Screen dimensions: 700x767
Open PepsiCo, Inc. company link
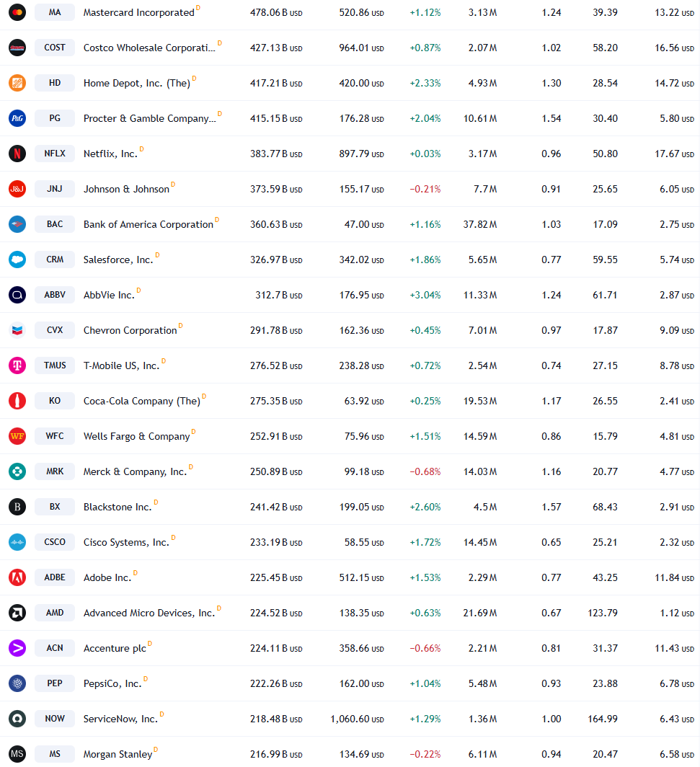point(112,683)
